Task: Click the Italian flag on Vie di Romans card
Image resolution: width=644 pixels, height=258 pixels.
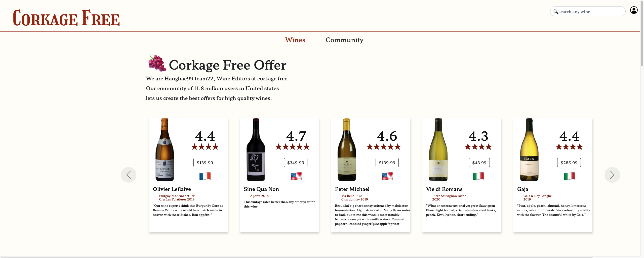Action: [478, 176]
